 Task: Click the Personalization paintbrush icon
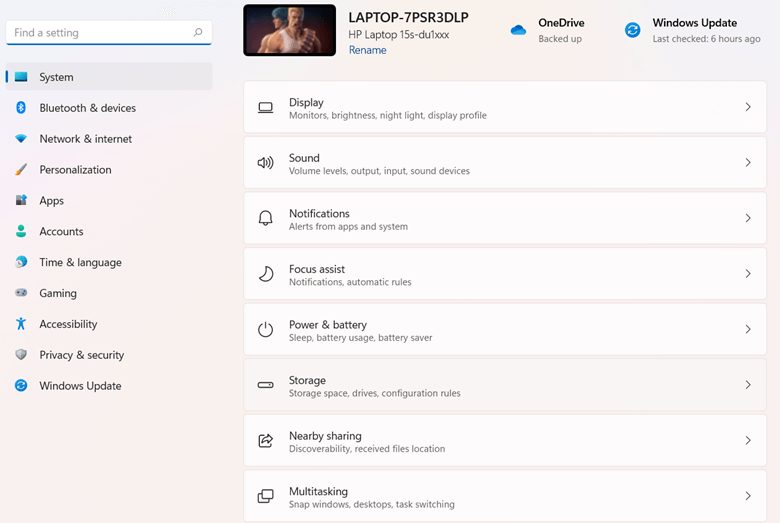(x=21, y=169)
